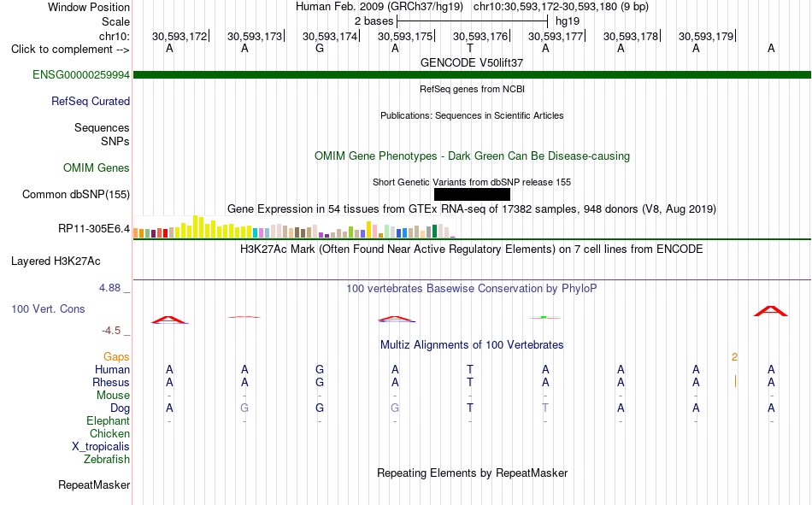
Task: Click large red A conservation logo at far right
Action: pos(771,311)
